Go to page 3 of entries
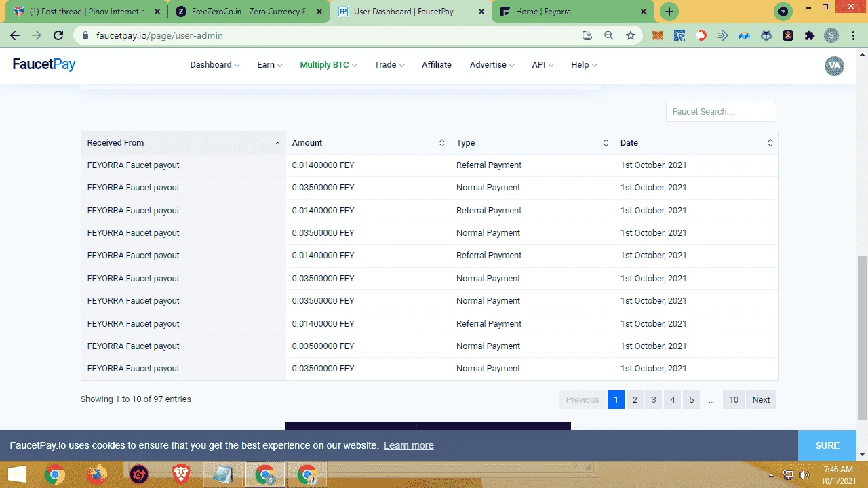Viewport: 868px width, 488px height. pyautogui.click(x=654, y=400)
